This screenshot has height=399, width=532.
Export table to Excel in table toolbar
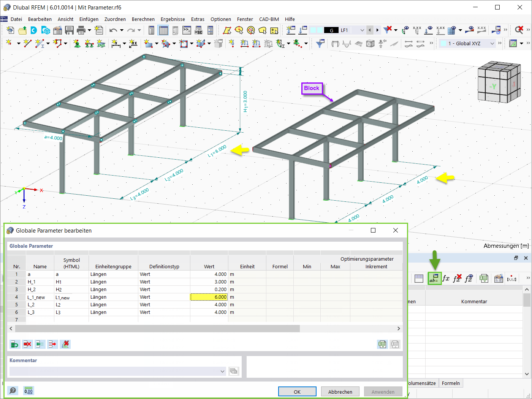(x=483, y=279)
